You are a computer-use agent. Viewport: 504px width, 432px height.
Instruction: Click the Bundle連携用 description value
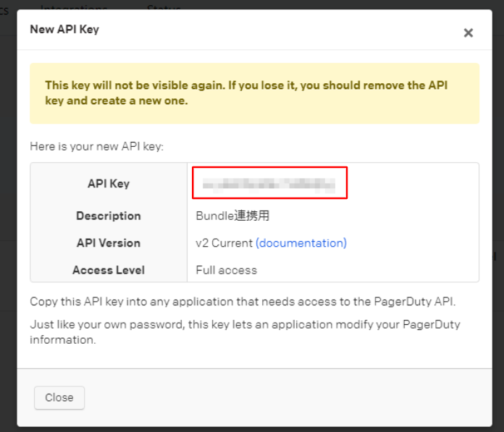click(232, 216)
